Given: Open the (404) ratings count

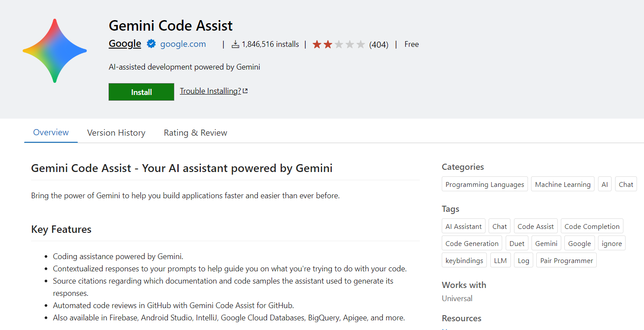Looking at the screenshot, I should 379,45.
